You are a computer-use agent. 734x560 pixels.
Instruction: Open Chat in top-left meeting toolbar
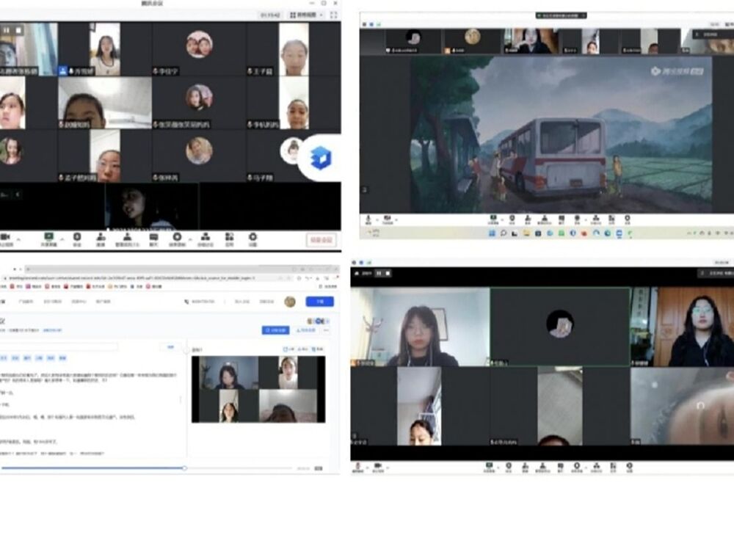pyautogui.click(x=153, y=239)
